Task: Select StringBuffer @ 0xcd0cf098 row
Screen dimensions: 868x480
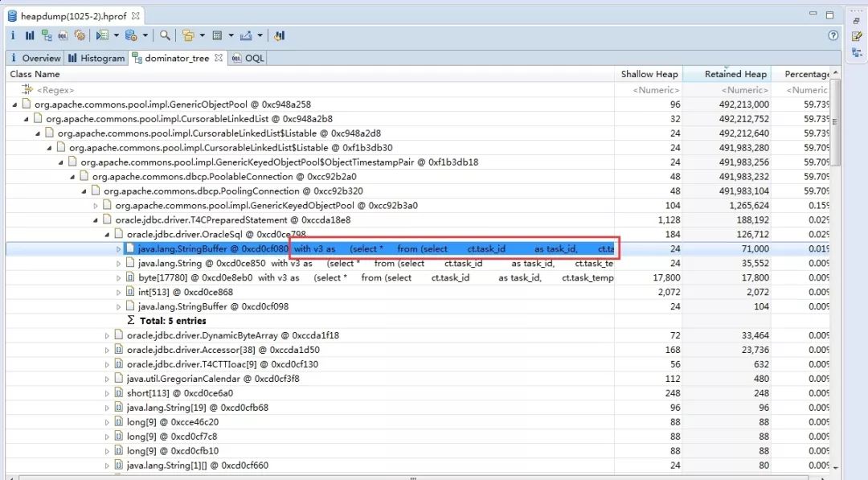Action: tap(418, 306)
